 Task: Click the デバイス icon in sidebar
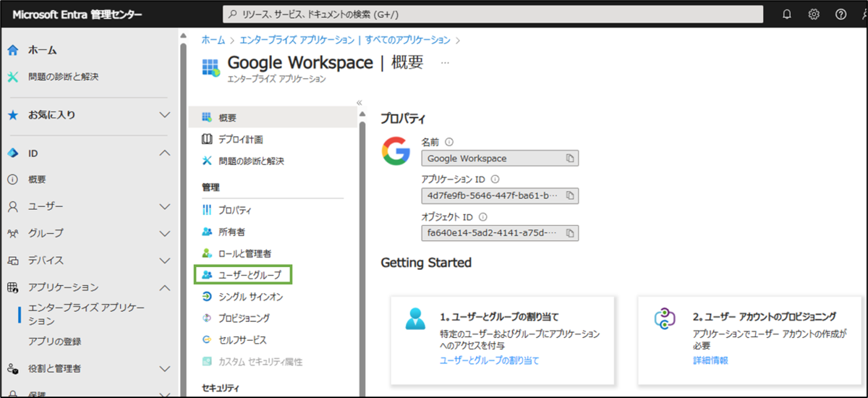[13, 261]
